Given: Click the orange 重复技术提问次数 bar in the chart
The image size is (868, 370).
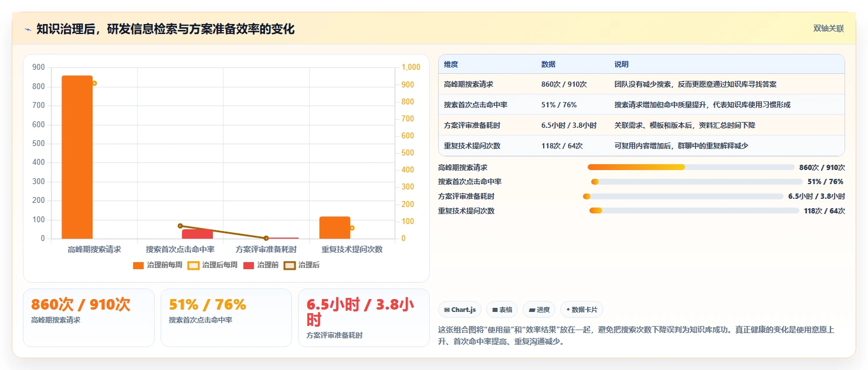Looking at the screenshot, I should [x=335, y=228].
